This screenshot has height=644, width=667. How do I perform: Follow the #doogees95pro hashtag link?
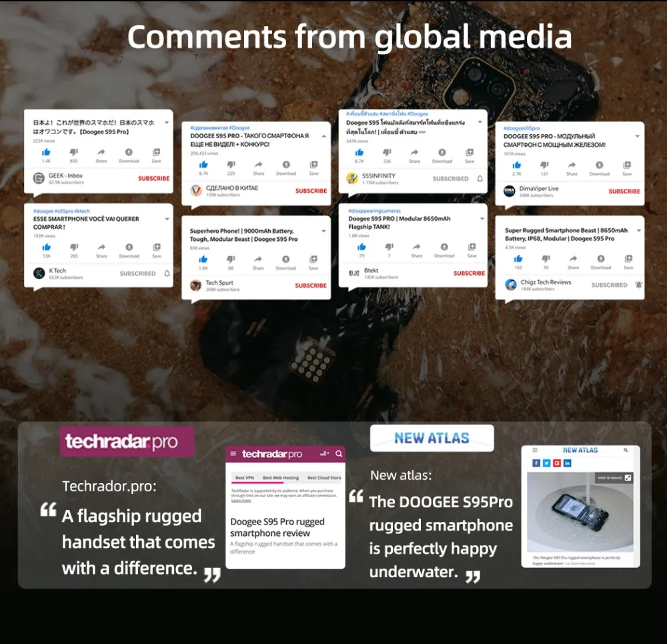click(522, 128)
